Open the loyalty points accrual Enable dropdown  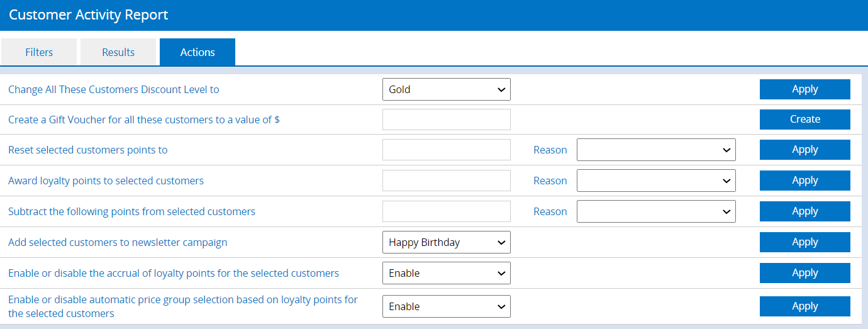point(447,273)
